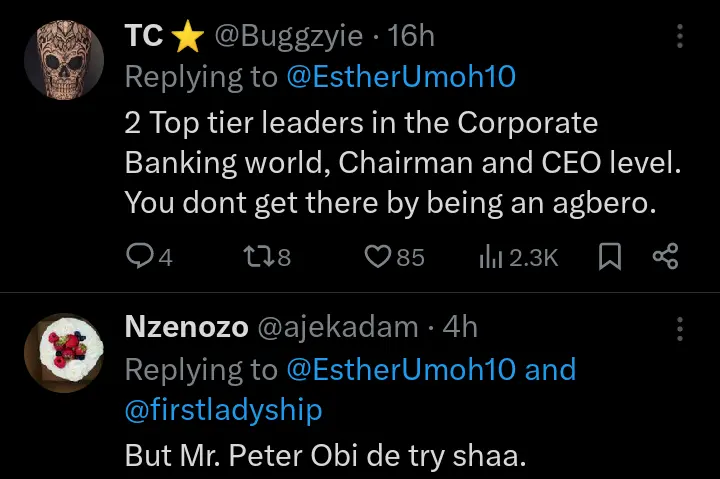
Task: Open @EstherUmoh10 mention in Nzenozo's reply
Action: pos(401,370)
